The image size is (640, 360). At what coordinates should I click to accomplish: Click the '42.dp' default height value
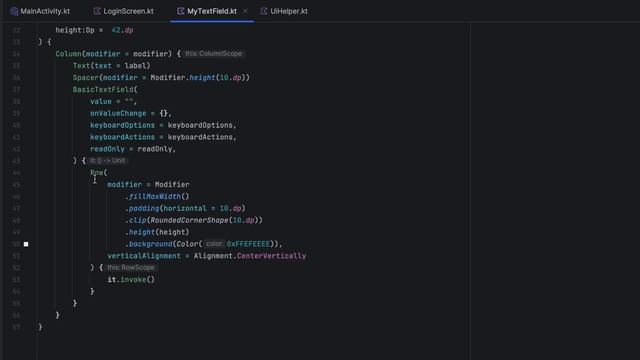[122, 30]
